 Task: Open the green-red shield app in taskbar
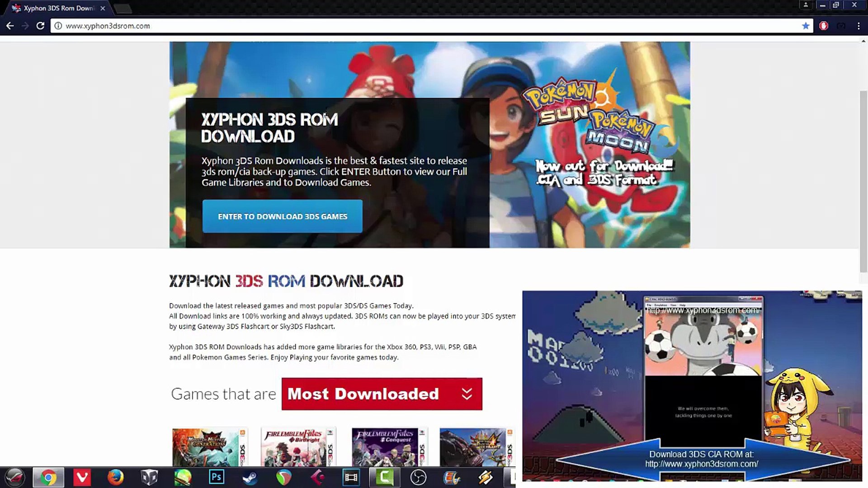point(284,477)
